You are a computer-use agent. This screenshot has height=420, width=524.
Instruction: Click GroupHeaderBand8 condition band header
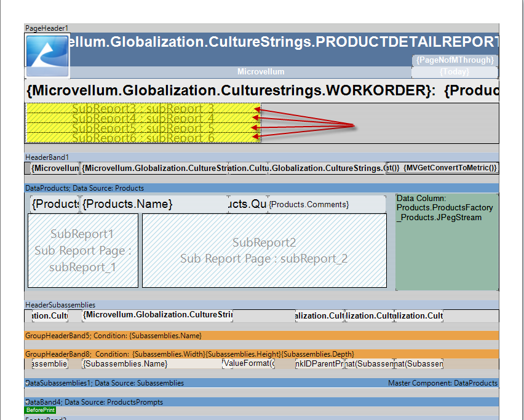coord(261,354)
